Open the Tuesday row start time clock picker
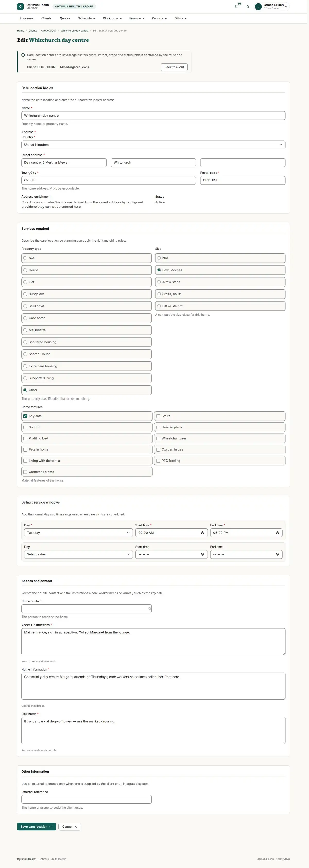Viewport: 309px width, 868px height. (202, 533)
